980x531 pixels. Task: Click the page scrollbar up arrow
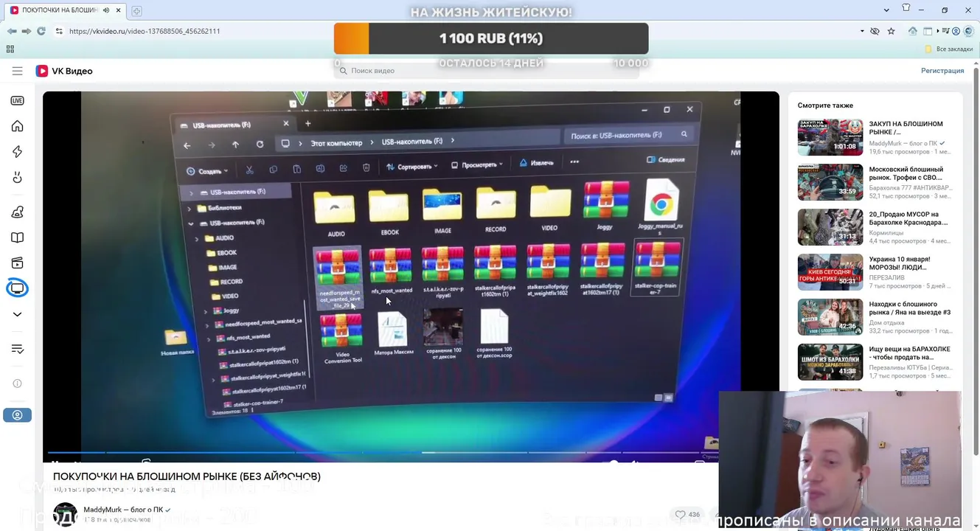(x=975, y=62)
